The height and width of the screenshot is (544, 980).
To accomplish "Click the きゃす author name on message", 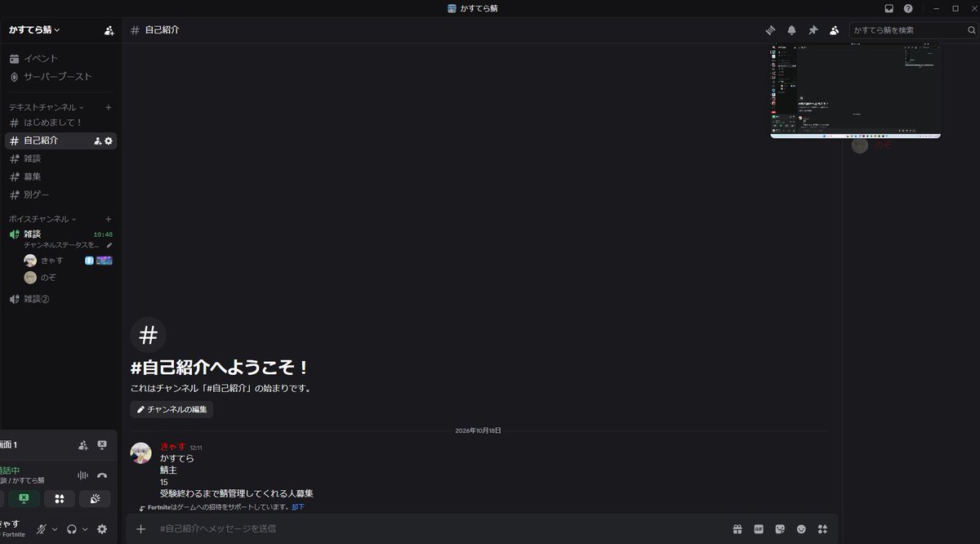I will pos(172,447).
